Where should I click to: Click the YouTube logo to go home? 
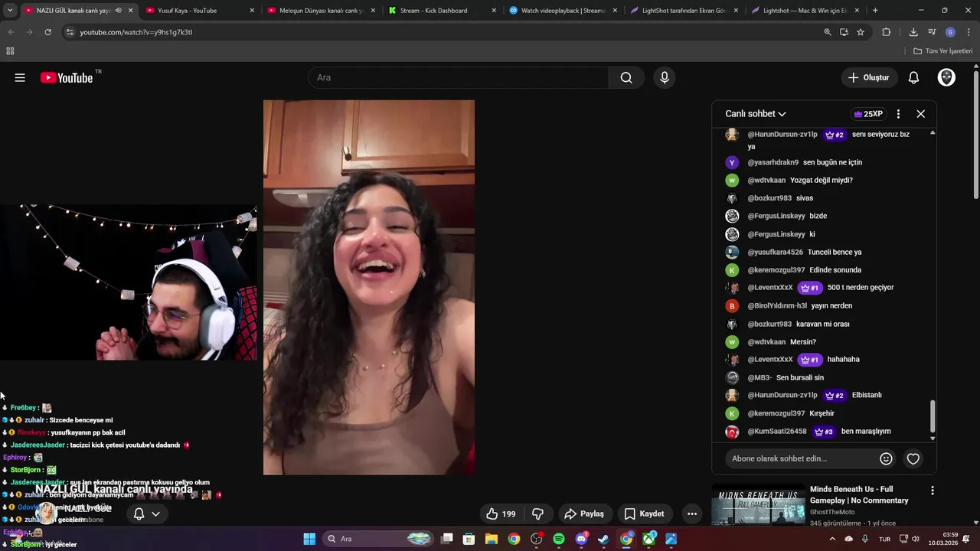pos(67,77)
